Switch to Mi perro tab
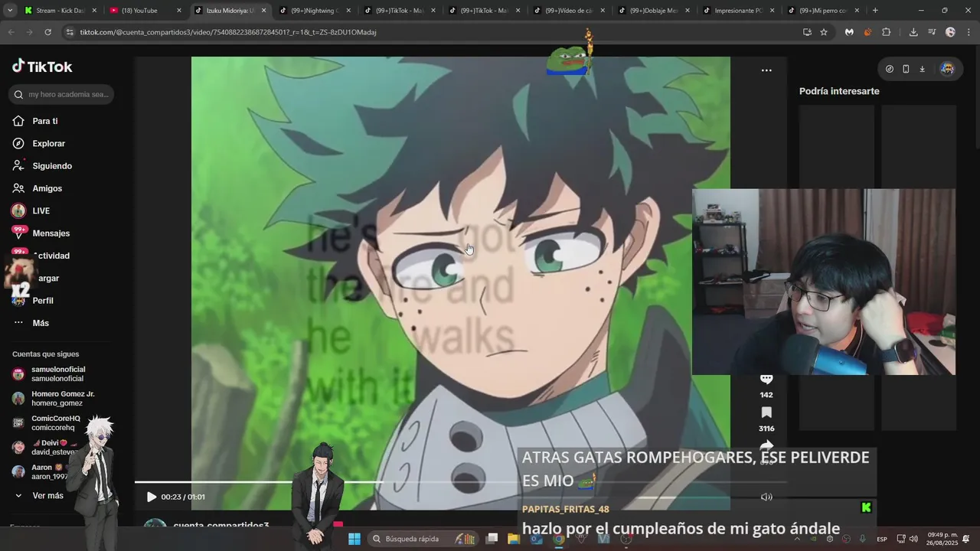Screen dimensions: 980x551 point(824,11)
